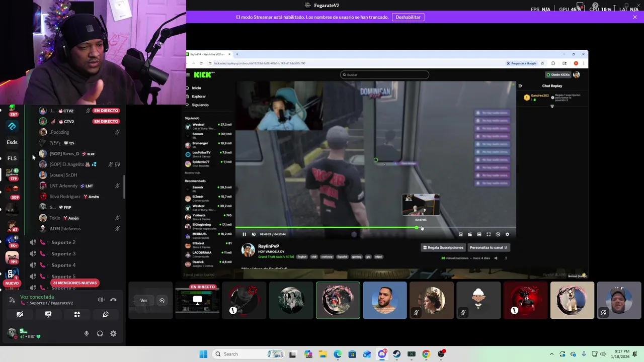Open Kick video player settings gear
The image size is (644, 362).
[x=507, y=234]
